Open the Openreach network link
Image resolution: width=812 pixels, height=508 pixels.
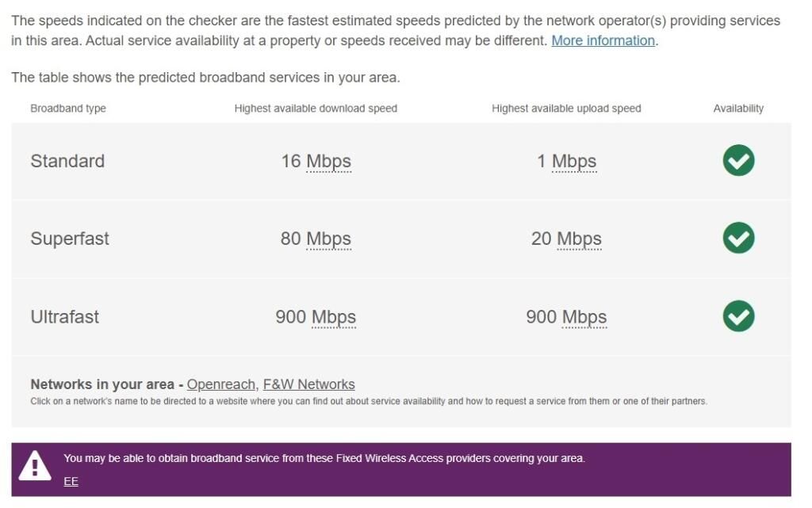(221, 384)
